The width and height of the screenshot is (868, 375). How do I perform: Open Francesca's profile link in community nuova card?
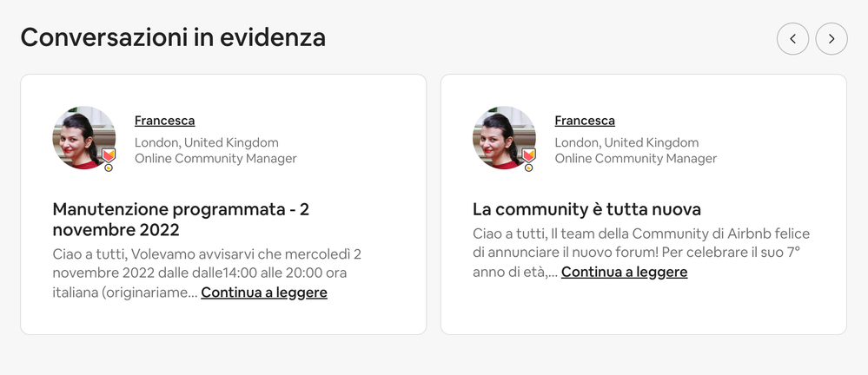tap(585, 121)
